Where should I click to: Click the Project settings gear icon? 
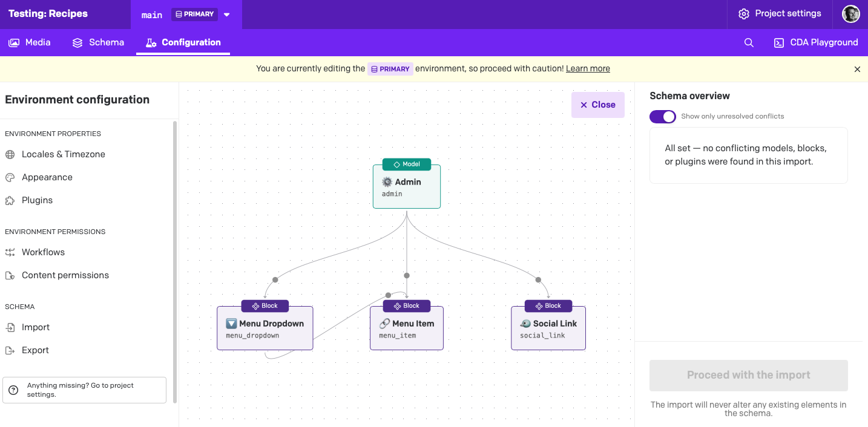point(744,14)
